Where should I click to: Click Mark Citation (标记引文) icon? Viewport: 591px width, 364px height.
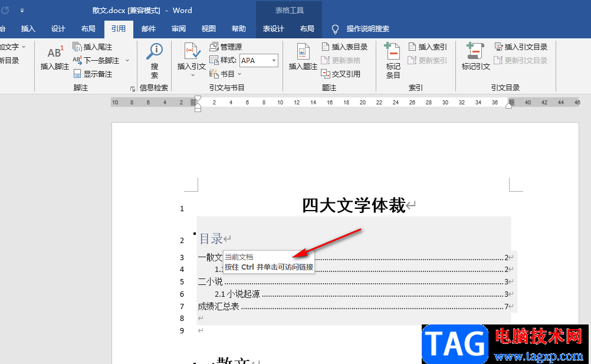pyautogui.click(x=475, y=51)
